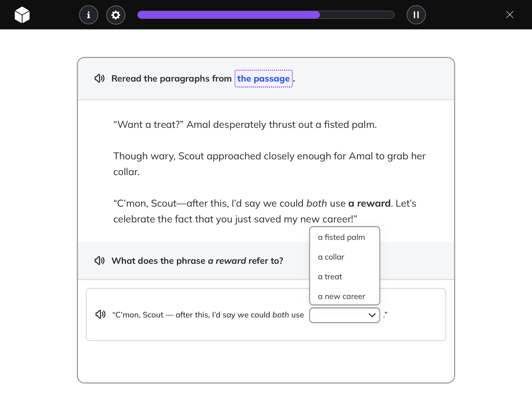Image resolution: width=532 pixels, height=399 pixels.
Task: Open the settings gear icon
Action: point(116,15)
